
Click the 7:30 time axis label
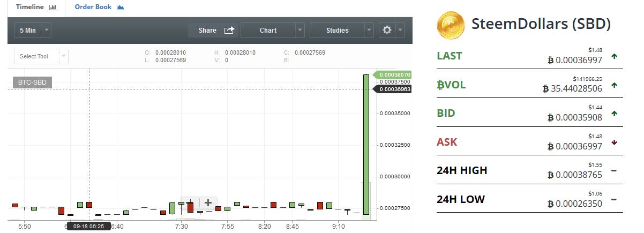[x=182, y=227]
